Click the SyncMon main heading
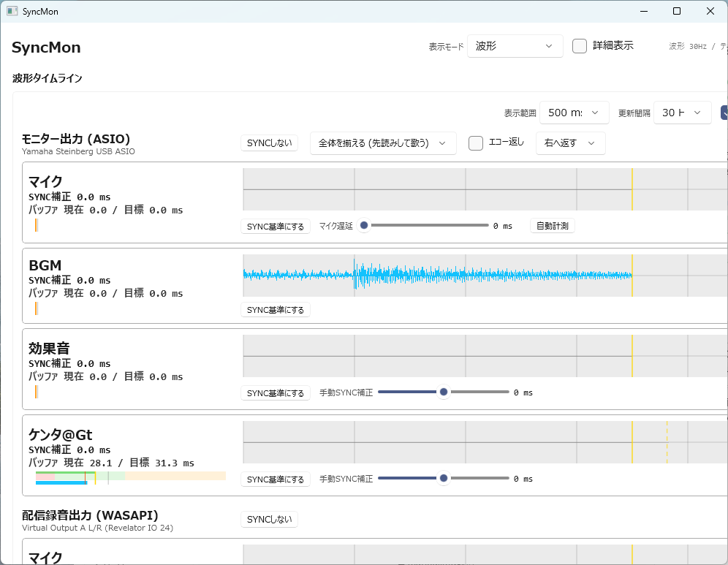 click(x=46, y=48)
